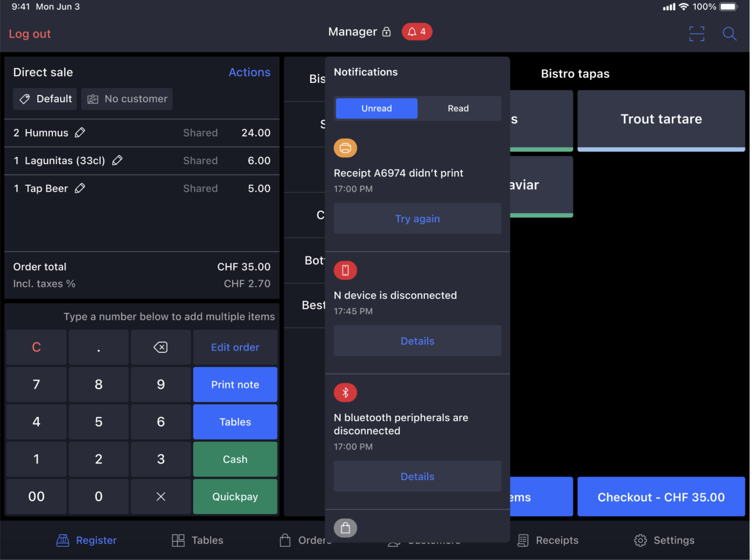Open the notifications bell badge
Image resolution: width=752 pixels, height=560 pixels.
click(416, 32)
